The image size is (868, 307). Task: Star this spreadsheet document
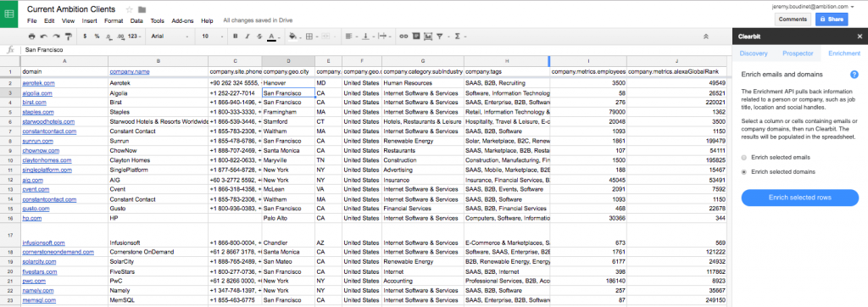pyautogui.click(x=129, y=9)
